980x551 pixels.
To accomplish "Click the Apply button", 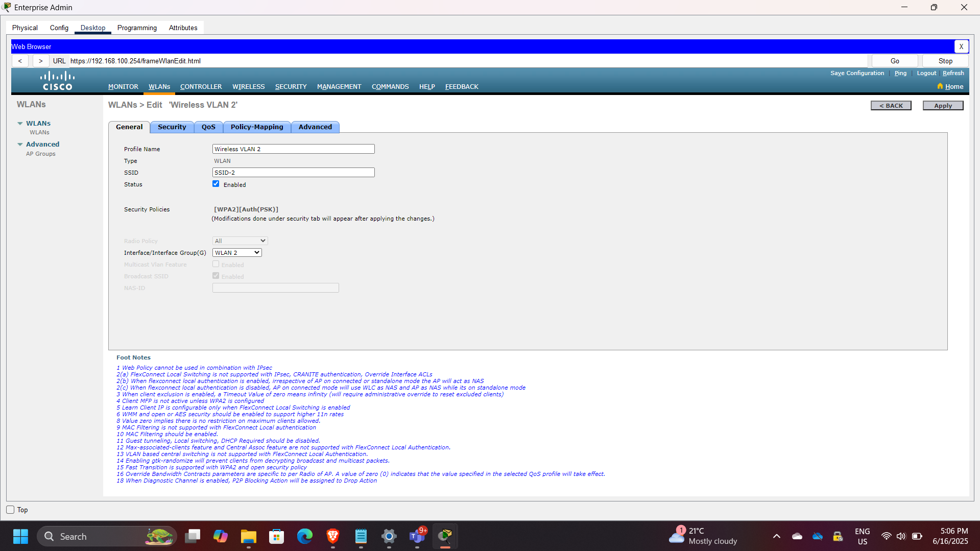I will pos(942,105).
